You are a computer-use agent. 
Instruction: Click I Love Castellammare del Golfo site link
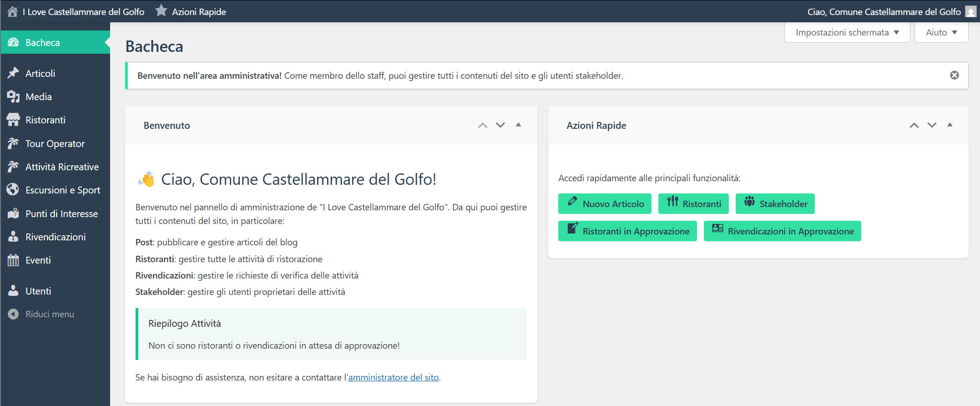tap(84, 12)
